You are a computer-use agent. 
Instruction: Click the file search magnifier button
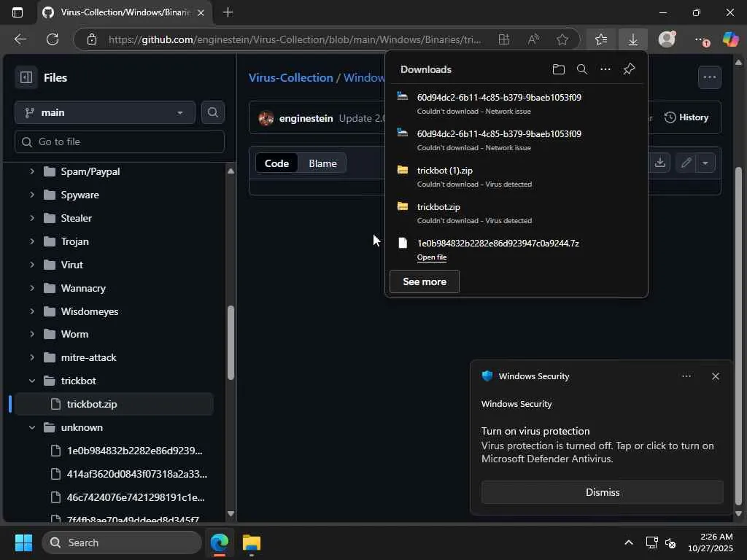click(212, 112)
